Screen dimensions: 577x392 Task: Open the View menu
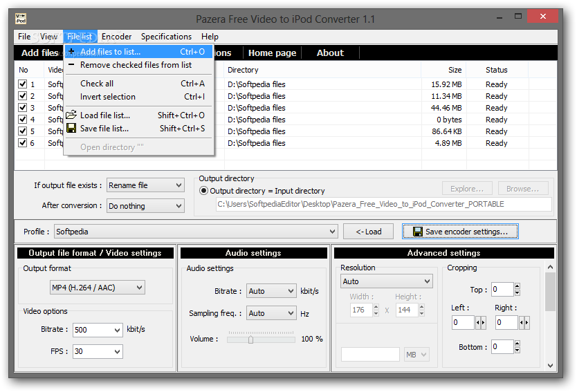[48, 37]
